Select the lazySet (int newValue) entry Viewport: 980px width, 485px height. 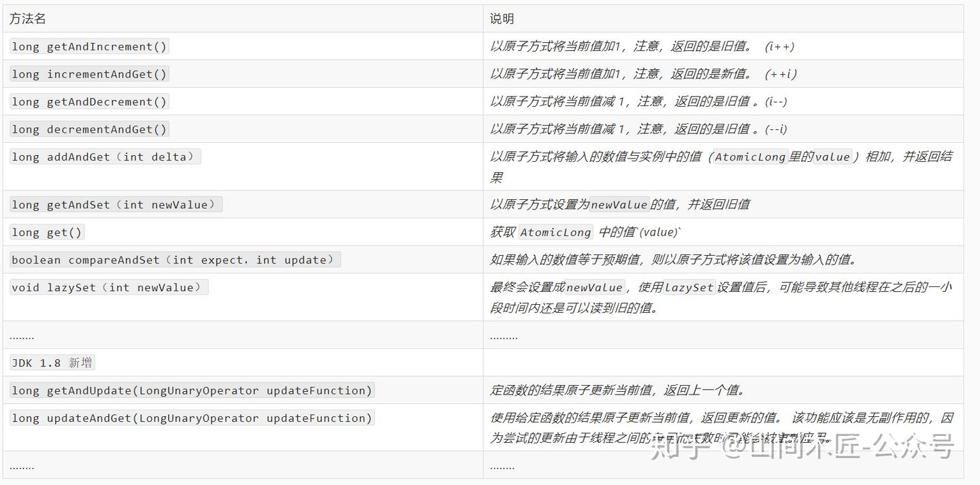pyautogui.click(x=109, y=287)
